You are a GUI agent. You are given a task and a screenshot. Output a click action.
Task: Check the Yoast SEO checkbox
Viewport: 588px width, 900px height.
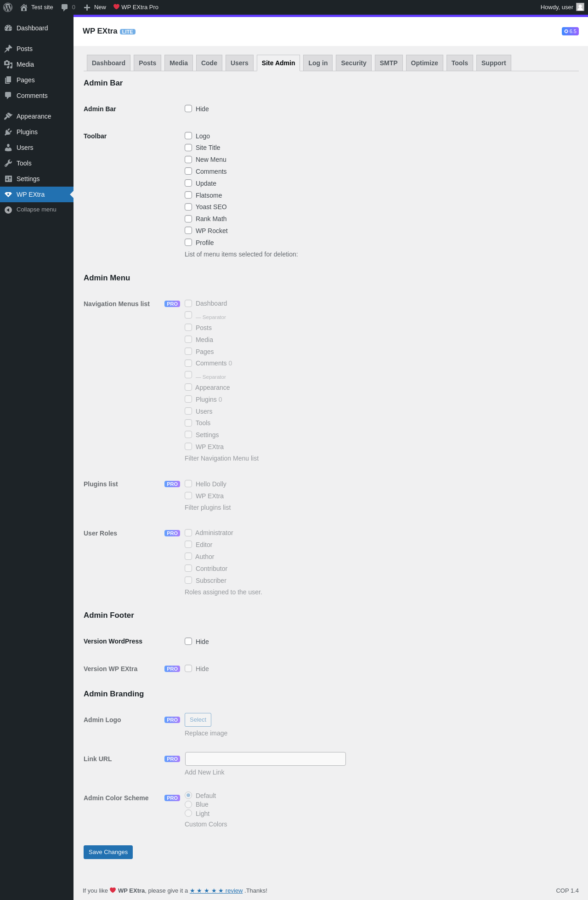(x=188, y=207)
